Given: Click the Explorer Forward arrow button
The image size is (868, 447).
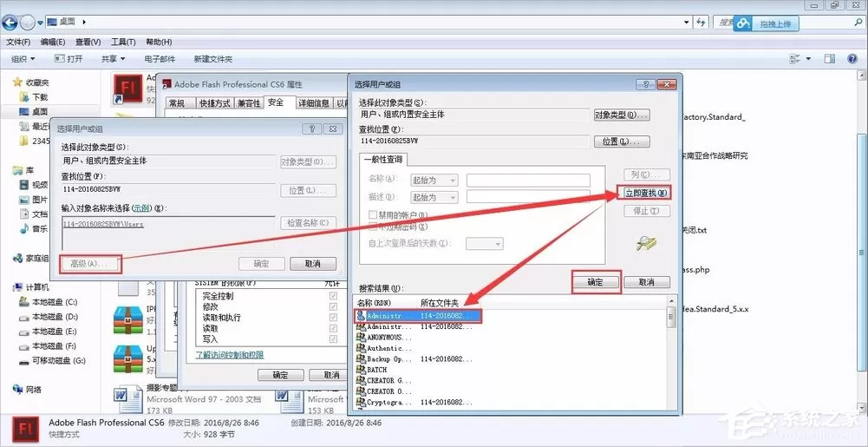Looking at the screenshot, I should pyautogui.click(x=28, y=23).
